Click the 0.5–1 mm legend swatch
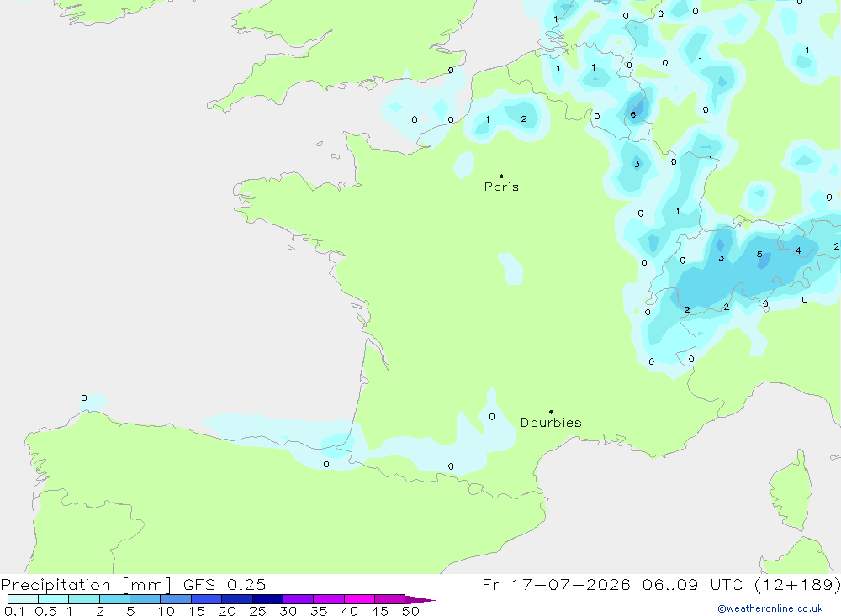Image resolution: width=841 pixels, height=616 pixels. (x=54, y=599)
